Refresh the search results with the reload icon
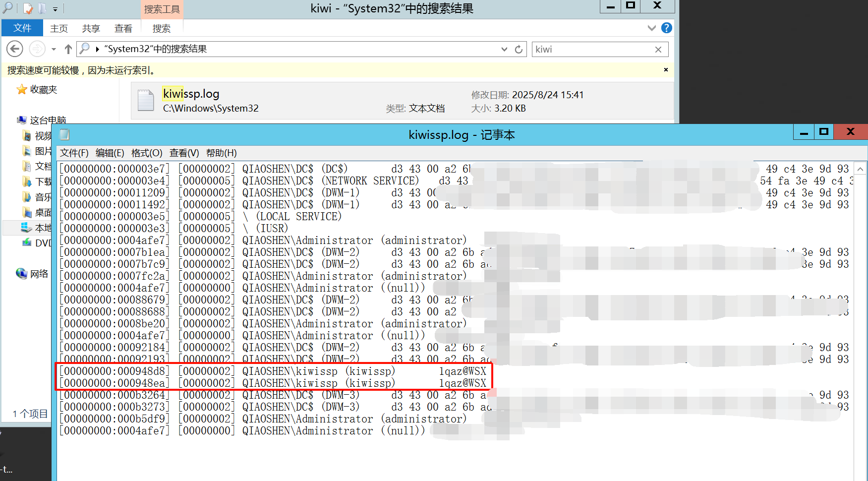Viewport: 868px width, 481px height. (519, 50)
